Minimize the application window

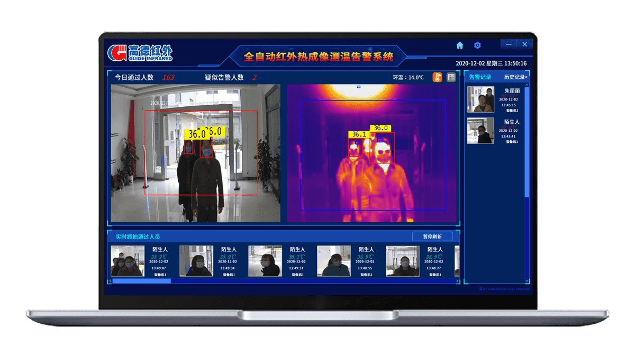pyautogui.click(x=509, y=44)
